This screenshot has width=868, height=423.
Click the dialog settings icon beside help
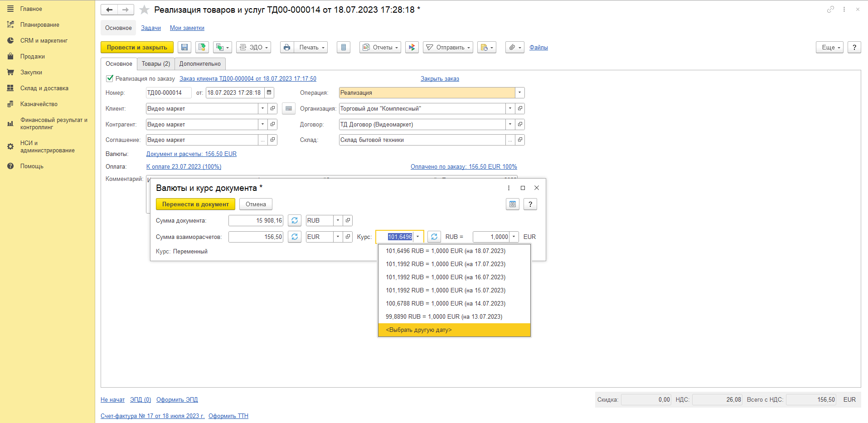tap(513, 204)
